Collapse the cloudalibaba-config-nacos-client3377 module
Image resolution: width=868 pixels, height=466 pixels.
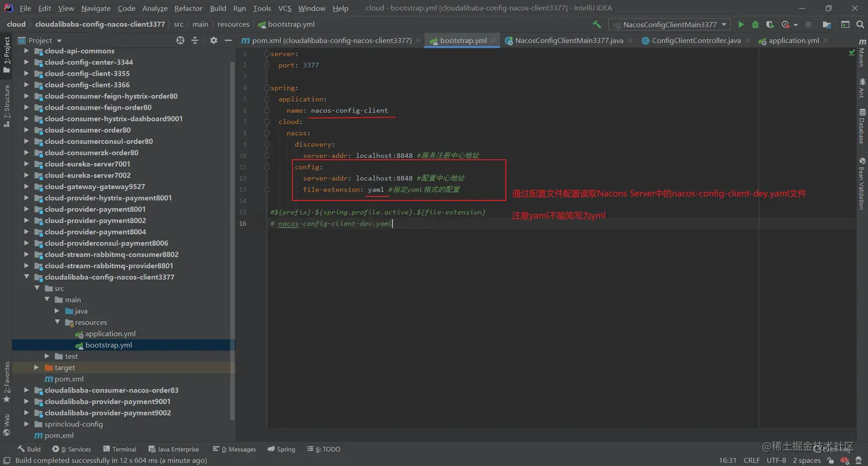[26, 277]
